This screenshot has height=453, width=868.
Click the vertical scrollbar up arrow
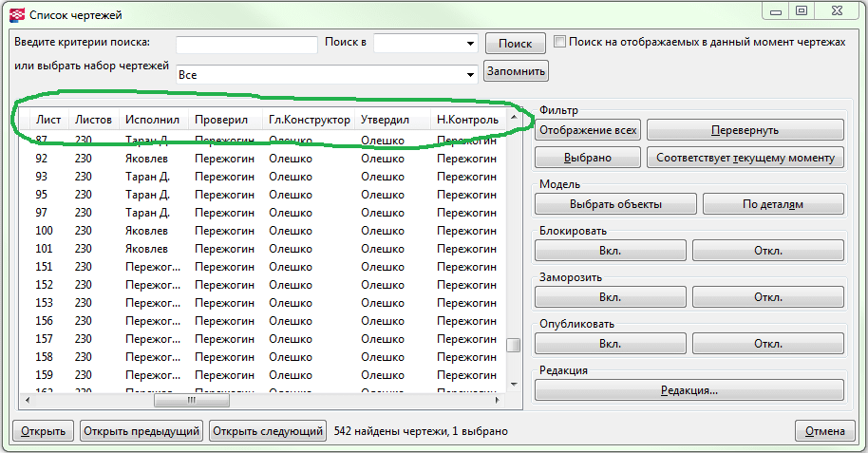tap(514, 117)
